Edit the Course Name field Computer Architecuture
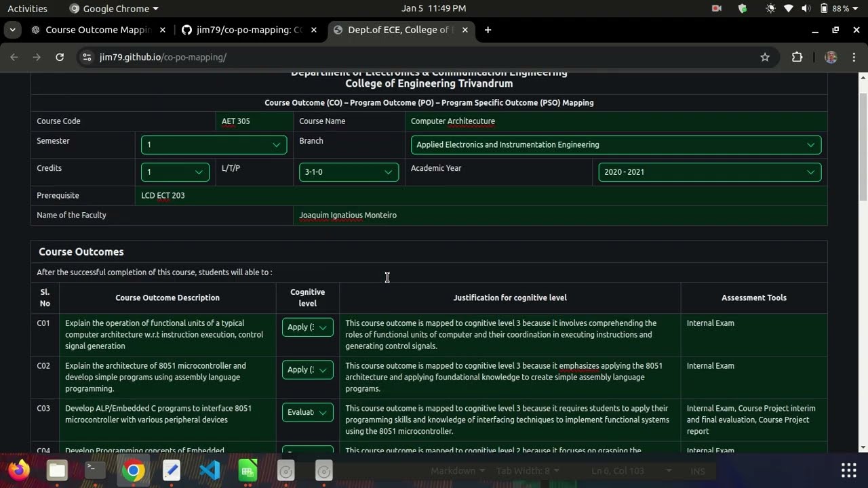The image size is (868, 488). pos(616,121)
